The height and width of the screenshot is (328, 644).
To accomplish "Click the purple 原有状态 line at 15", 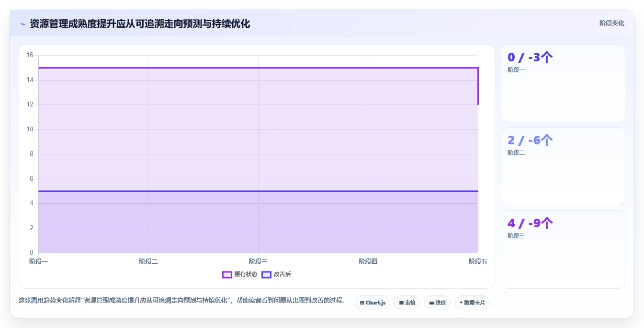I will pos(258,68).
